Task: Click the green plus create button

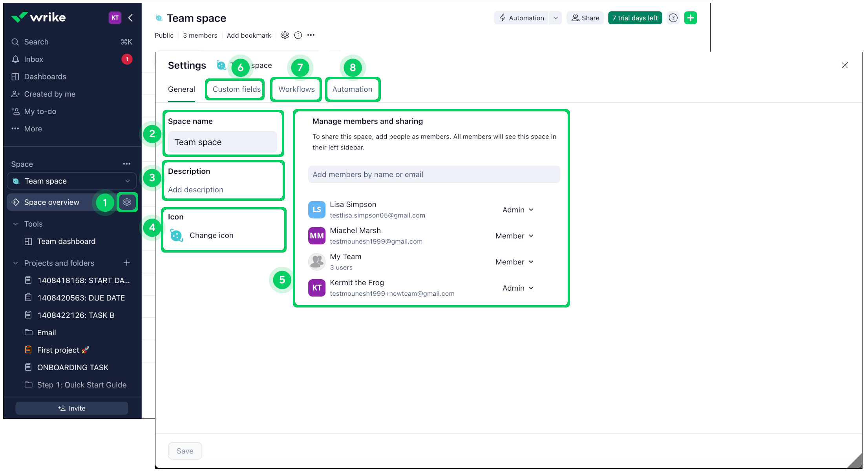Action: (x=690, y=18)
